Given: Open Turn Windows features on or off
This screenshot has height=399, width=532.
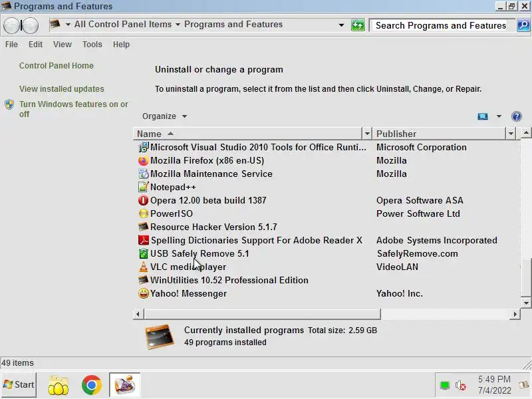Looking at the screenshot, I should click(74, 109).
